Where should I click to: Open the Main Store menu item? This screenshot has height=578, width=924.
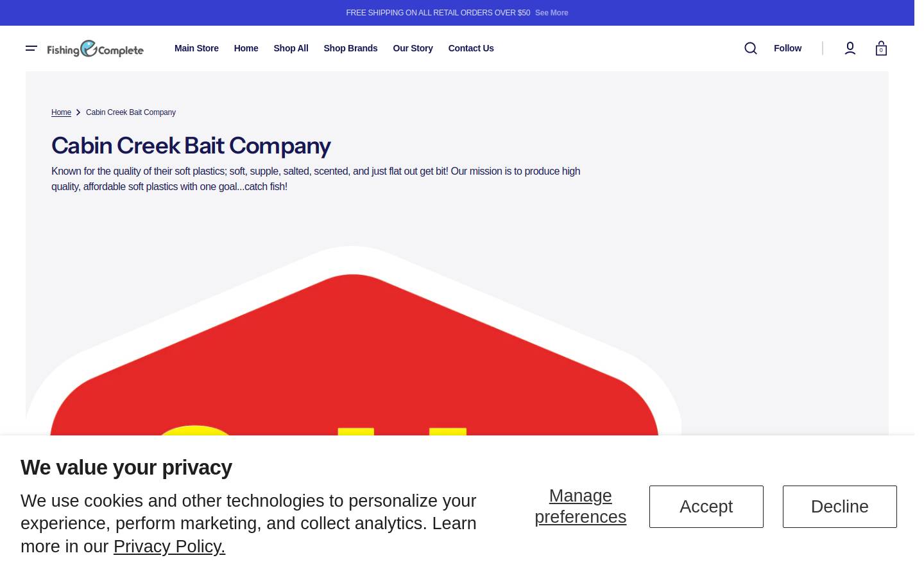[x=196, y=48]
